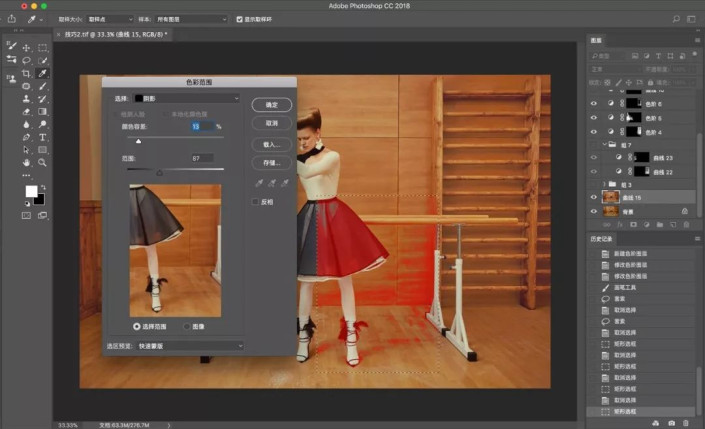Select the Lasso tool
The height and width of the screenshot is (429, 705).
(x=25, y=60)
